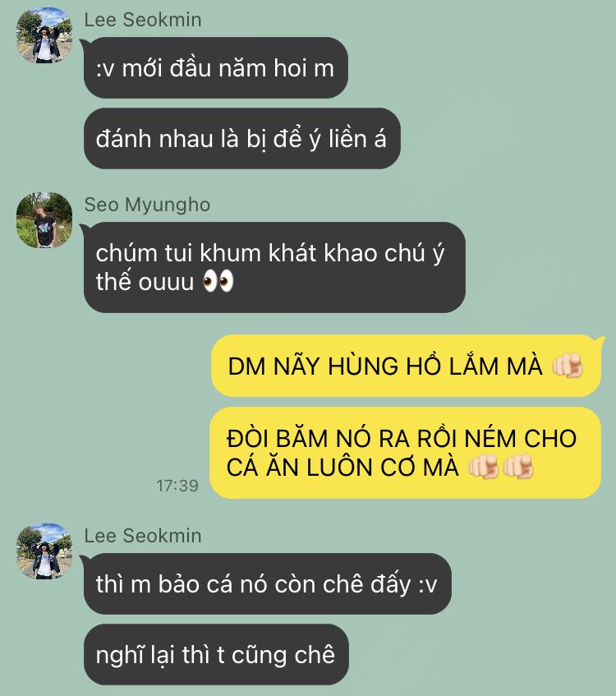616x696 pixels.
Task: Click pointing hand emoji after LẮM MÀ
Action: pyautogui.click(x=568, y=366)
